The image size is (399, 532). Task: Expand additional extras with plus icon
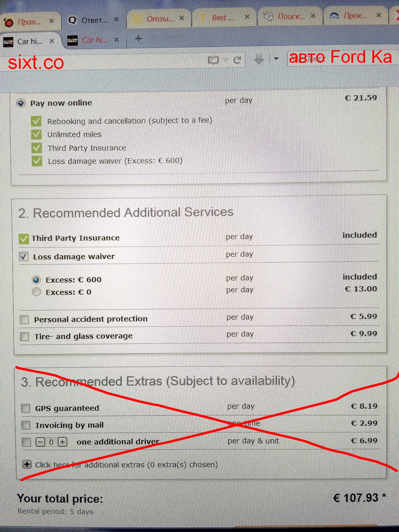27,464
